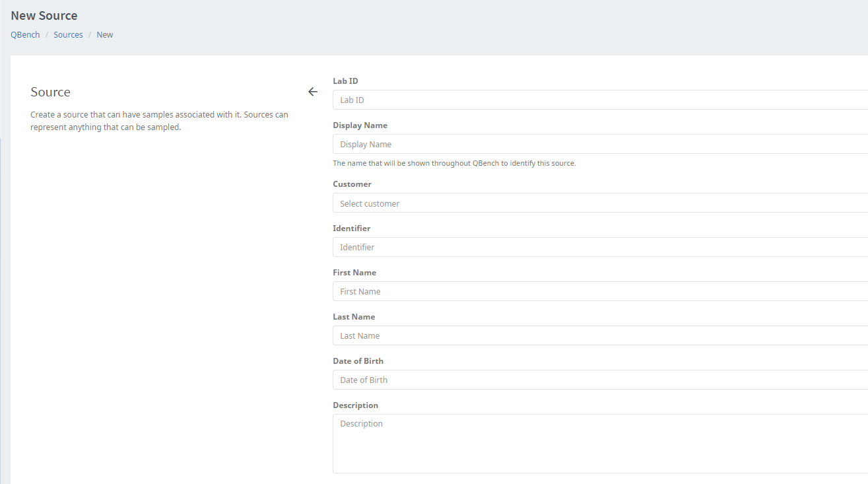Go to Sources in the breadcrumb
This screenshot has height=484, width=868.
tap(68, 34)
